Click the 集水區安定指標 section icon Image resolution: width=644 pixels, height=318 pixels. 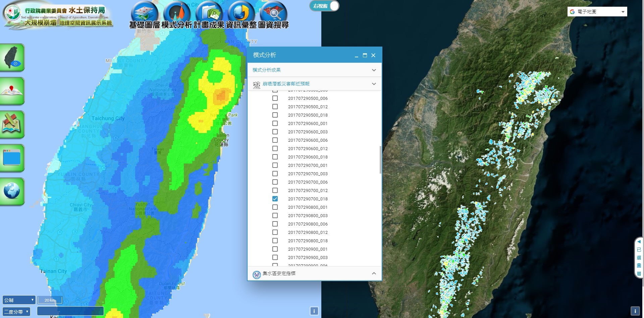[257, 275]
